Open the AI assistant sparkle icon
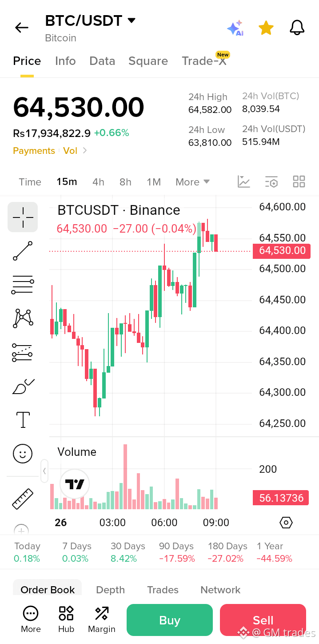319x644 pixels. pyautogui.click(x=235, y=28)
